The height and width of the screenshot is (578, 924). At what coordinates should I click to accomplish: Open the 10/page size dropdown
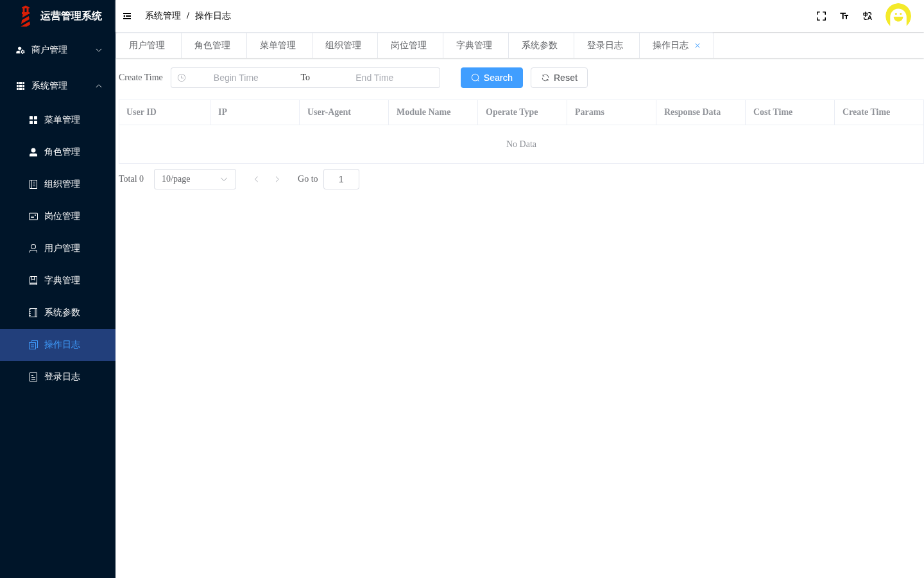pos(195,179)
